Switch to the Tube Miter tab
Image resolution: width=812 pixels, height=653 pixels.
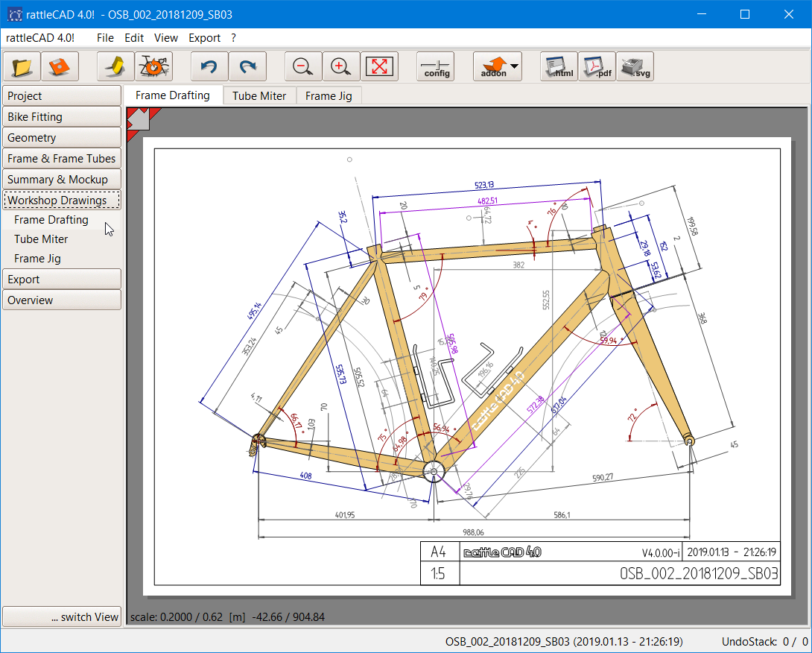click(259, 96)
